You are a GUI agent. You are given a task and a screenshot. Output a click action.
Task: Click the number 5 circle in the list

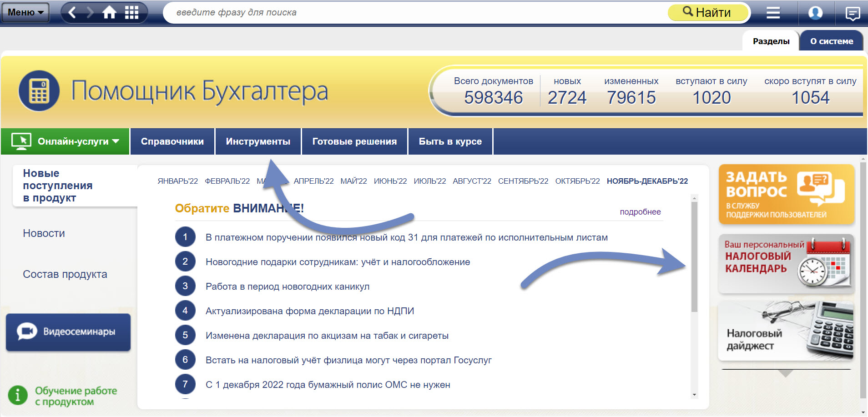185,335
